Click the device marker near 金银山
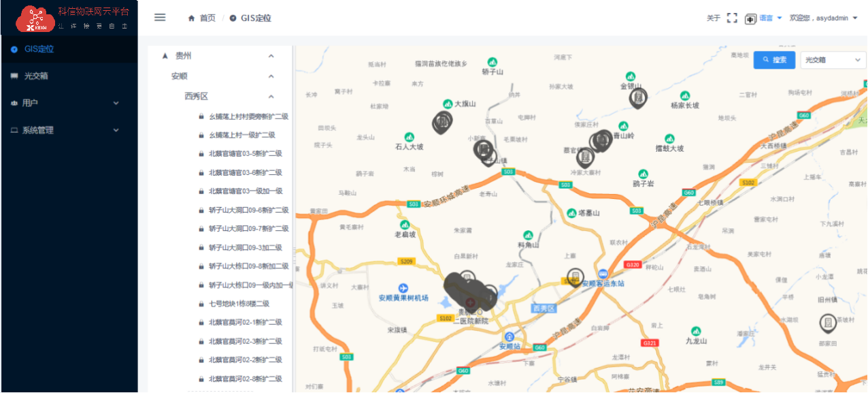868x393 pixels. pos(637,98)
